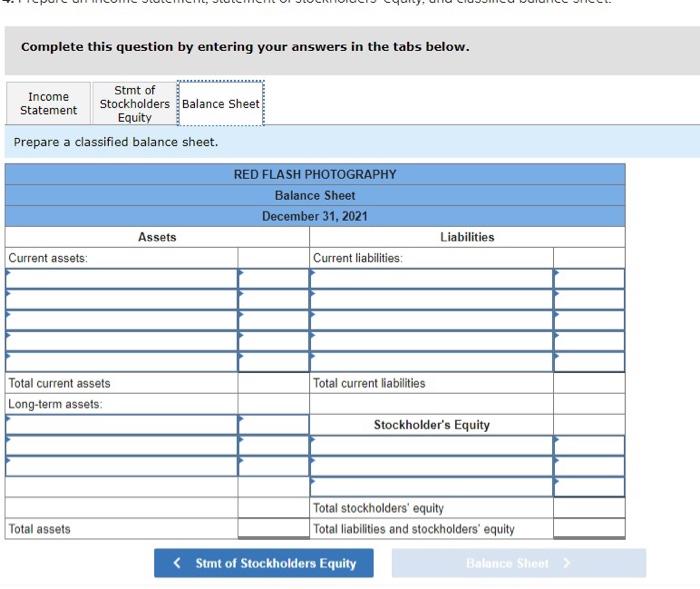Open fourth current assets account dropdown
This screenshot has height=589, width=700.
point(121,341)
